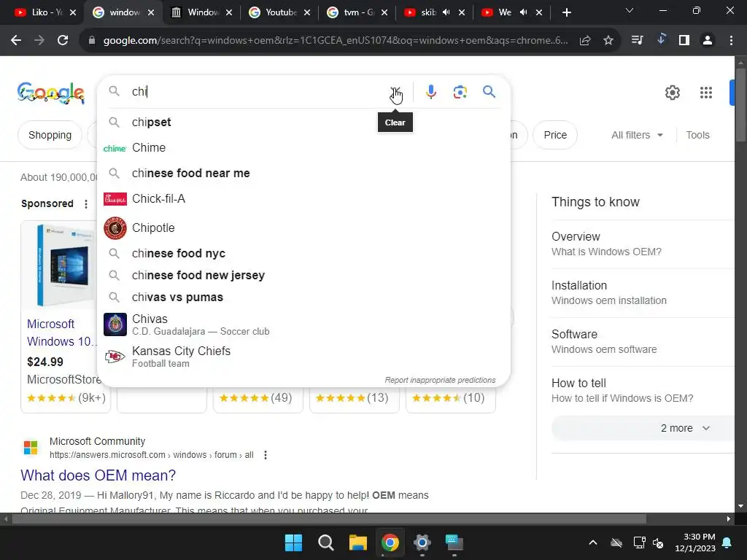Clear the search box text
Image resolution: width=747 pixels, height=560 pixels.
395,92
